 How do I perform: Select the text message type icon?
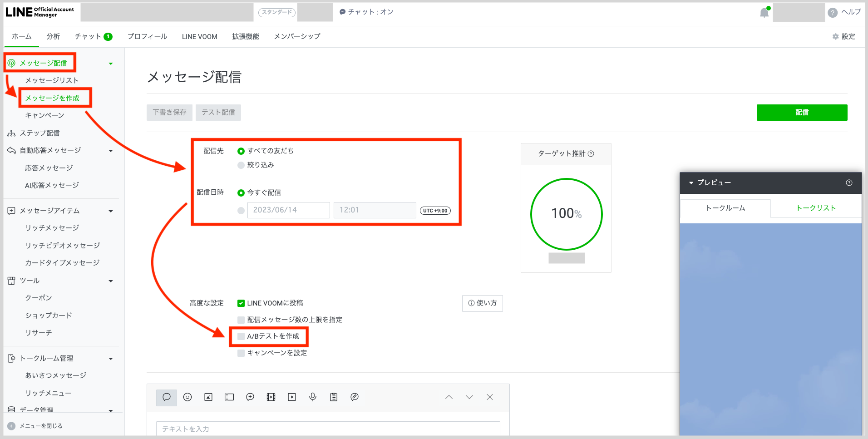point(167,397)
